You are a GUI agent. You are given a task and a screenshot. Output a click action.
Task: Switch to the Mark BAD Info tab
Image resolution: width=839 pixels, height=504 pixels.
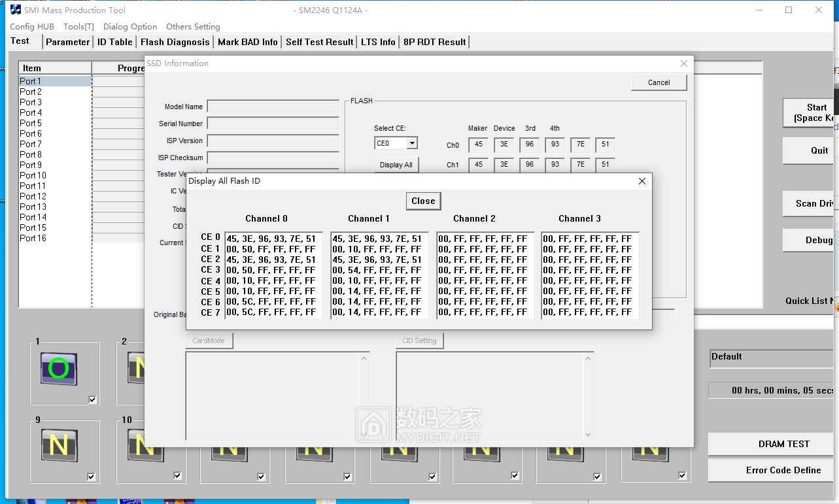248,42
